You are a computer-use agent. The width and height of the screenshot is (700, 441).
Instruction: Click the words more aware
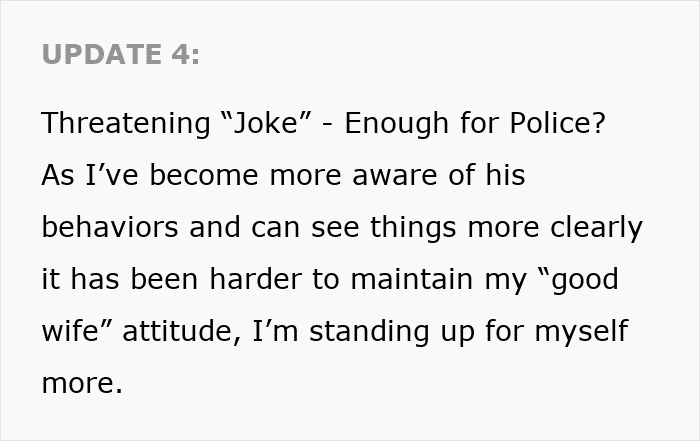click(x=354, y=175)
